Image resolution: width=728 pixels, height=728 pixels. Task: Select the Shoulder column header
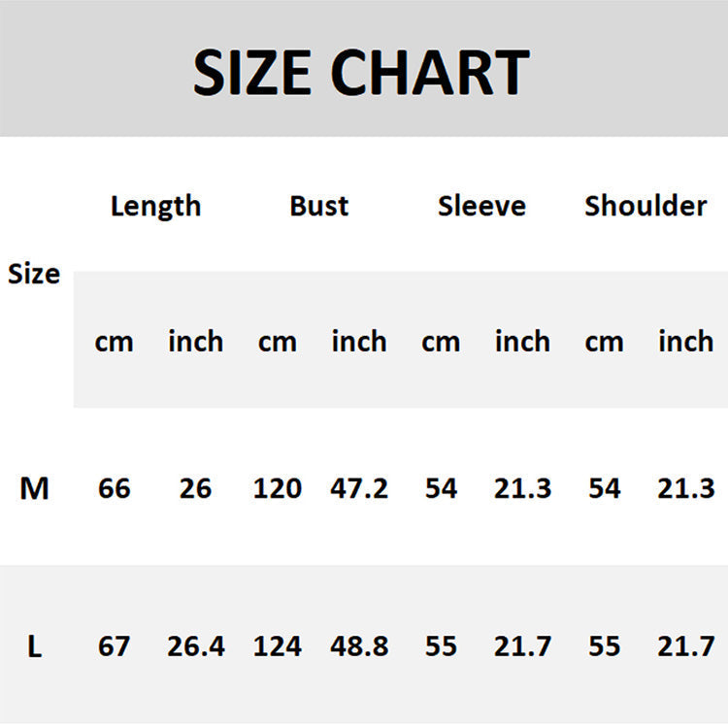pos(645,206)
